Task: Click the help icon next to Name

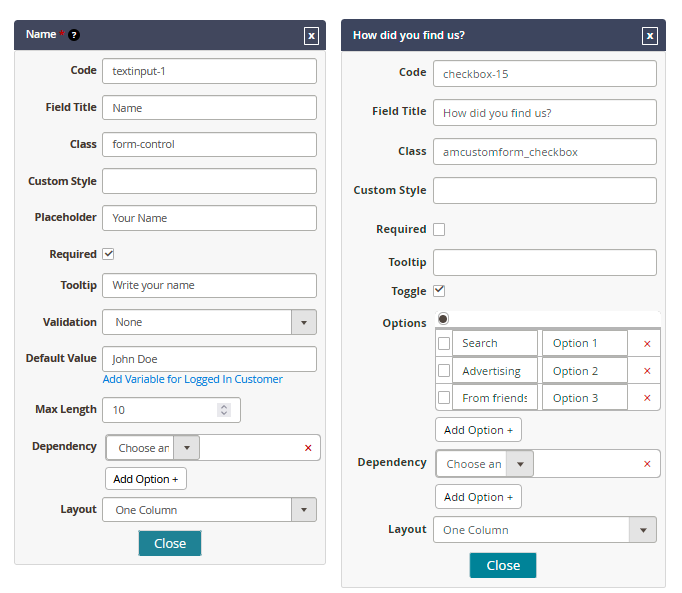Action: point(74,35)
